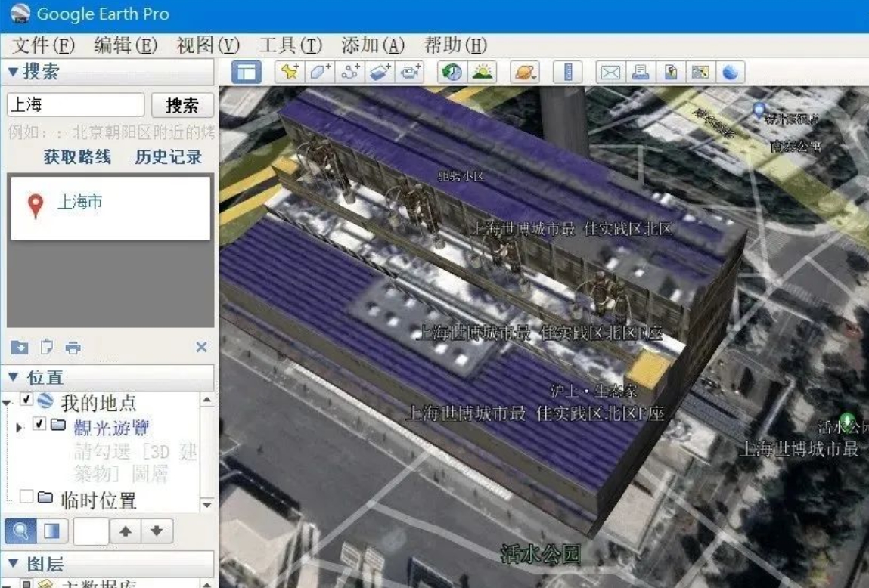Viewport: 869px width, 588px height.
Task: Click the magnifier search places button
Action: pos(20,531)
